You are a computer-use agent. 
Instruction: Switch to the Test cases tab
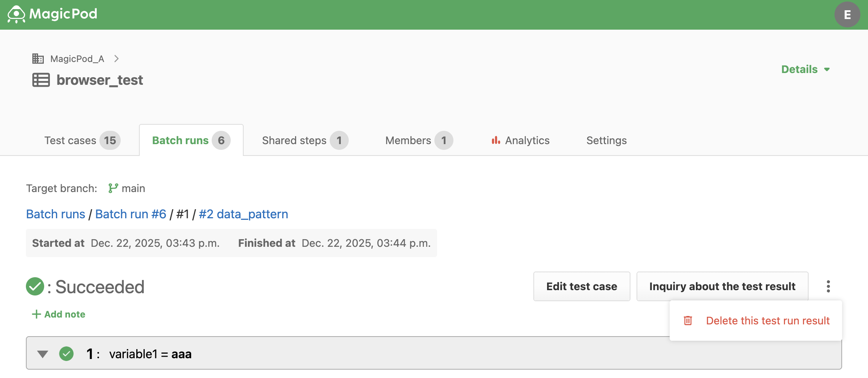click(x=82, y=140)
